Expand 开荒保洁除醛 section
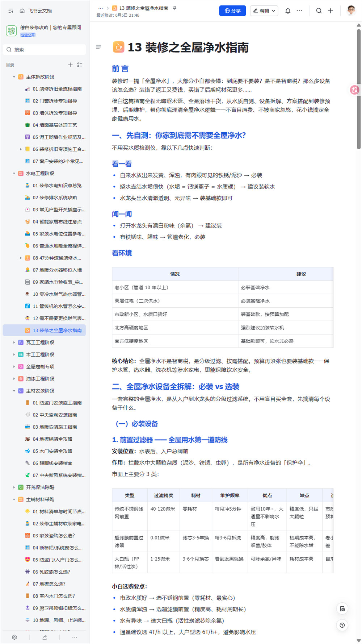 [x=14, y=487]
